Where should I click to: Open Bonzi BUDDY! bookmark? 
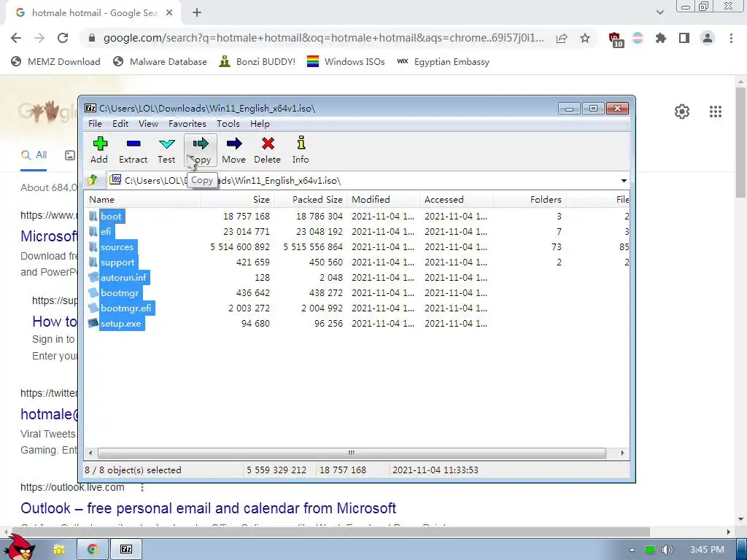(258, 62)
